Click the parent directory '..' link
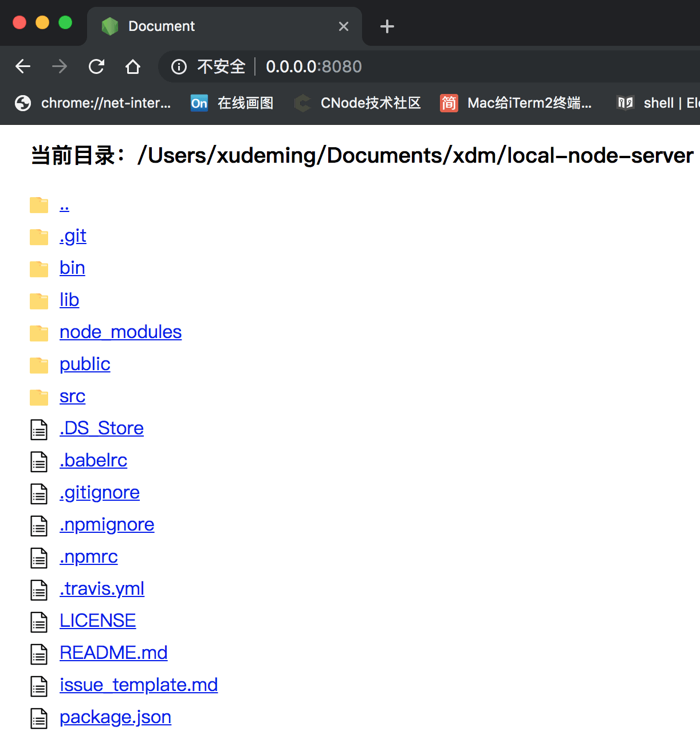Viewport: 700px width, 738px height. point(64,205)
